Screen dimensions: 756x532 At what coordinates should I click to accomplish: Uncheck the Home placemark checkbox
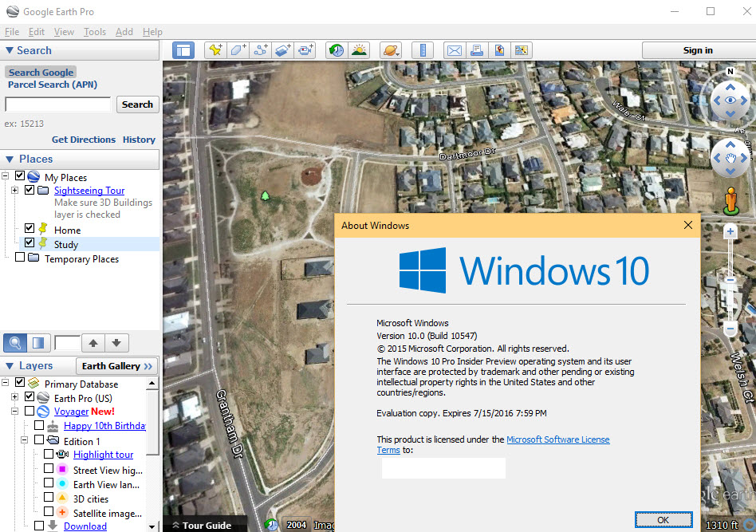pyautogui.click(x=30, y=228)
